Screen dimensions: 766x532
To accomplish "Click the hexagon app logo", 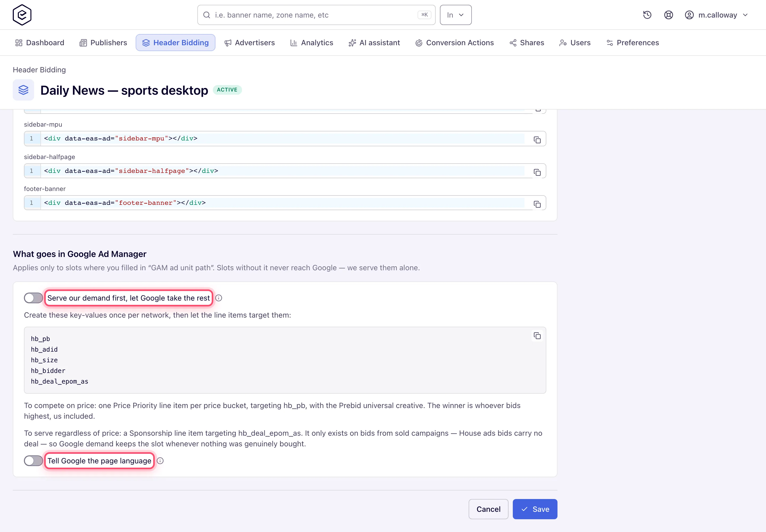I will point(22,15).
